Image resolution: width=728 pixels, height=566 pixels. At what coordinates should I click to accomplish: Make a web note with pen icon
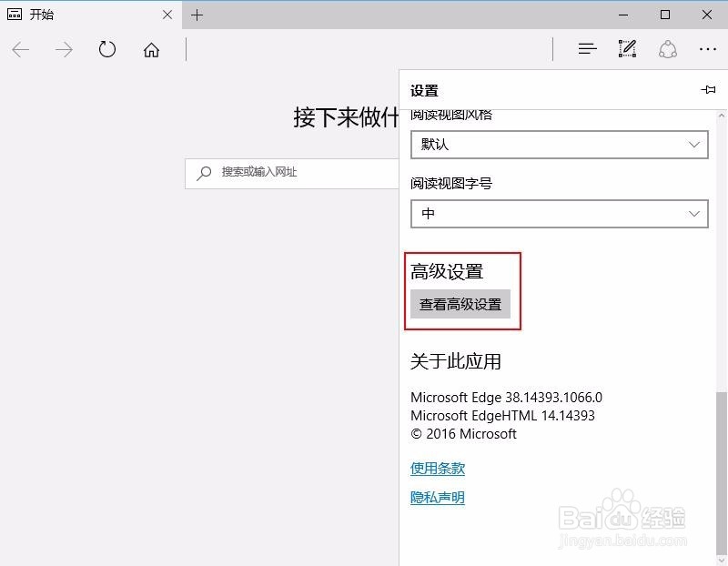[x=627, y=49]
